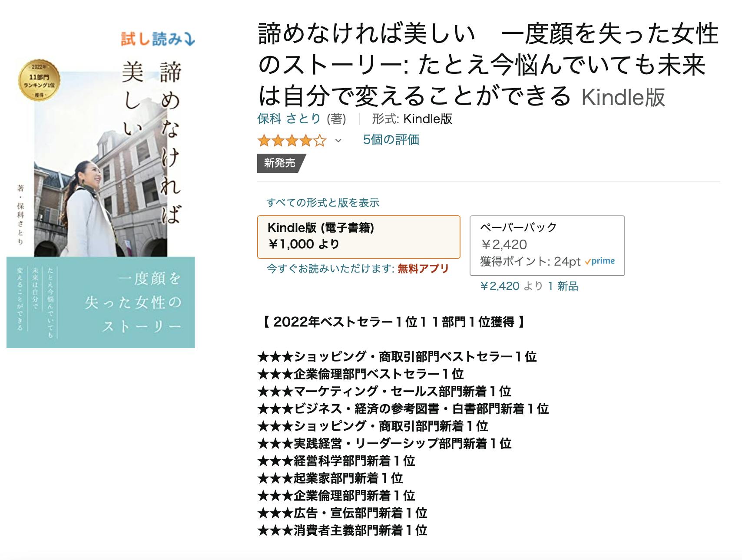
Task: Click the gold 2022 ranking badge on cover
Action: 39,80
